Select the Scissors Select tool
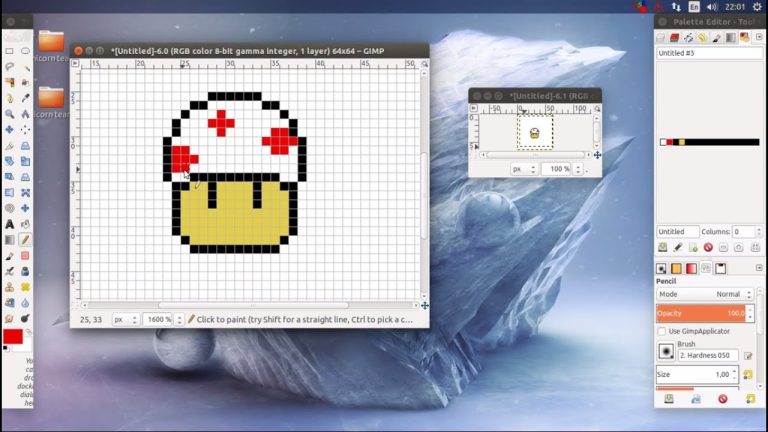This screenshot has height=432, width=768. [25, 82]
